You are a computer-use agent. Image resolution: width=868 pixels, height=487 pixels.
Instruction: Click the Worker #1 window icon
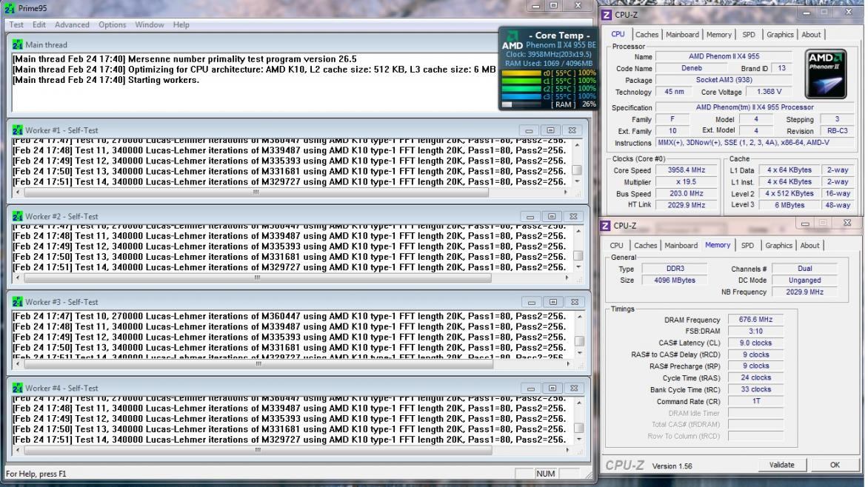(x=17, y=130)
